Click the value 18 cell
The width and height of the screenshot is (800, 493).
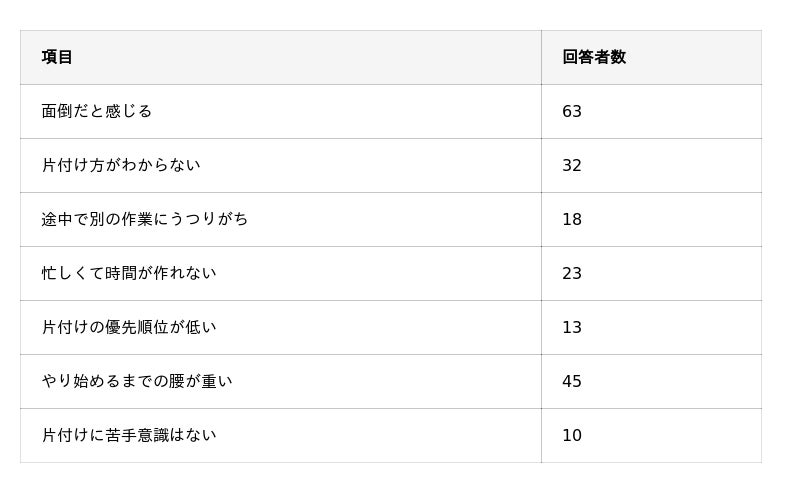572,219
